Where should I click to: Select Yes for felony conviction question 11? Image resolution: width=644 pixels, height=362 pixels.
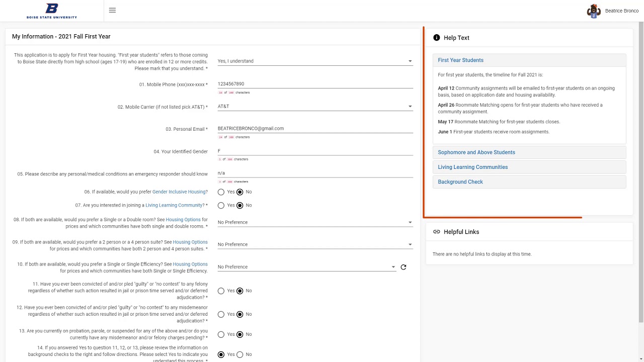click(x=221, y=291)
